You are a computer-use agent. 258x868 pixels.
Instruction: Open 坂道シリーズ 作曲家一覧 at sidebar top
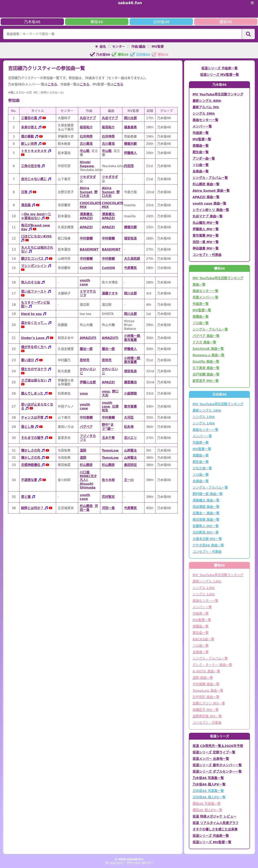[x=219, y=68]
